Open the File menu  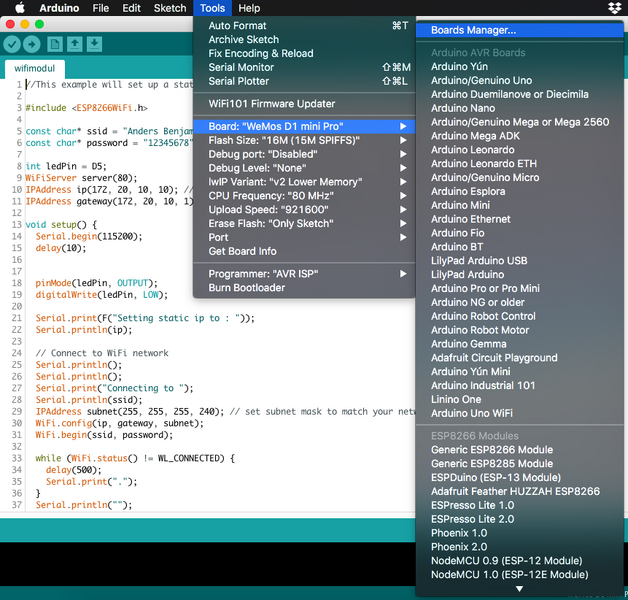[101, 8]
